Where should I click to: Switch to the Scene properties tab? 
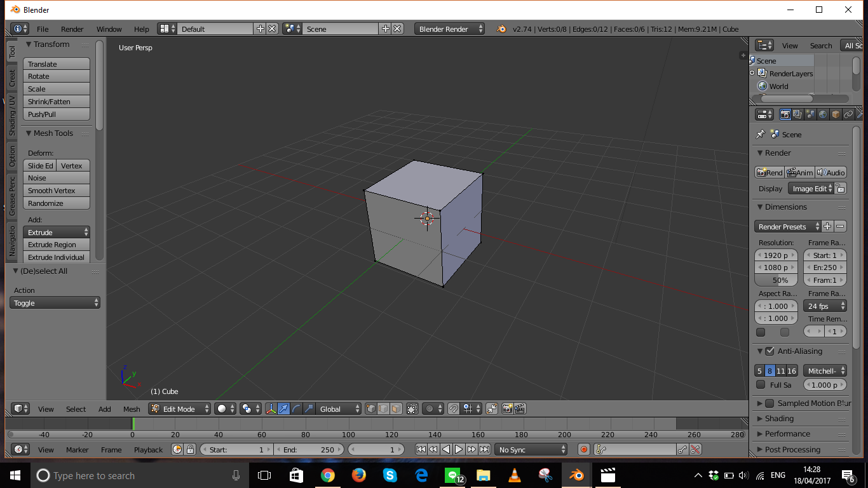point(810,114)
